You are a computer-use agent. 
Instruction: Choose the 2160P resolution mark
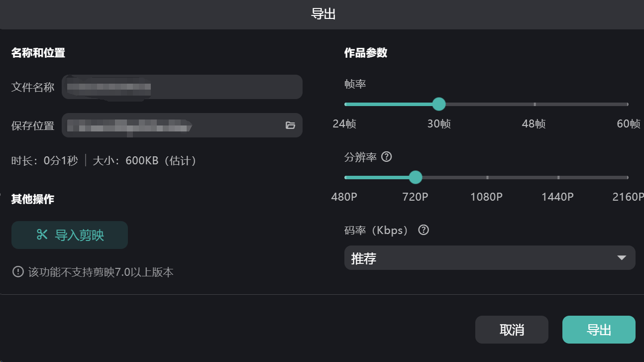coord(628,177)
